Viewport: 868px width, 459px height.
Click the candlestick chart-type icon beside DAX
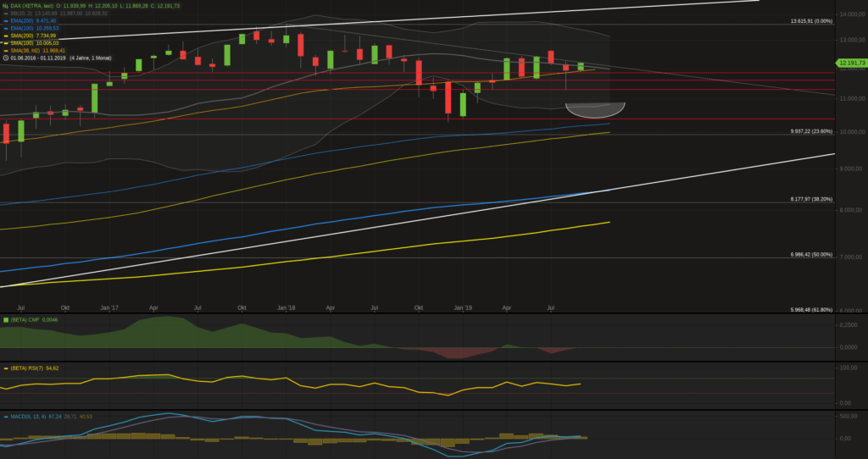pyautogui.click(x=6, y=6)
